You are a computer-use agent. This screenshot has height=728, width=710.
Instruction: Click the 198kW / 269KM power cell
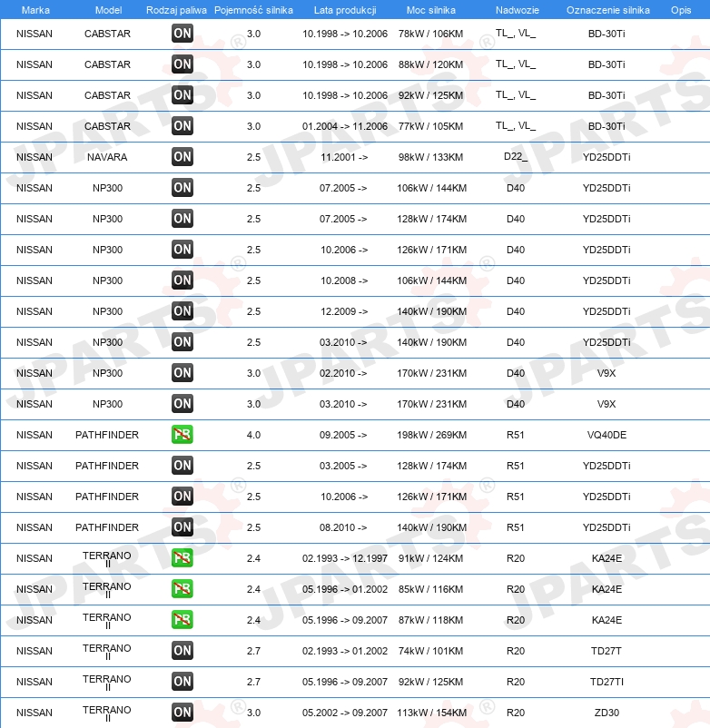tap(432, 435)
